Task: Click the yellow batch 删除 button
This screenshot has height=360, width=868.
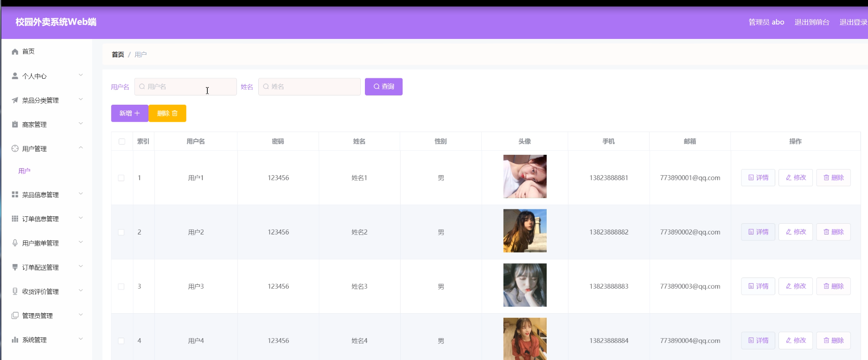Action: pyautogui.click(x=167, y=113)
